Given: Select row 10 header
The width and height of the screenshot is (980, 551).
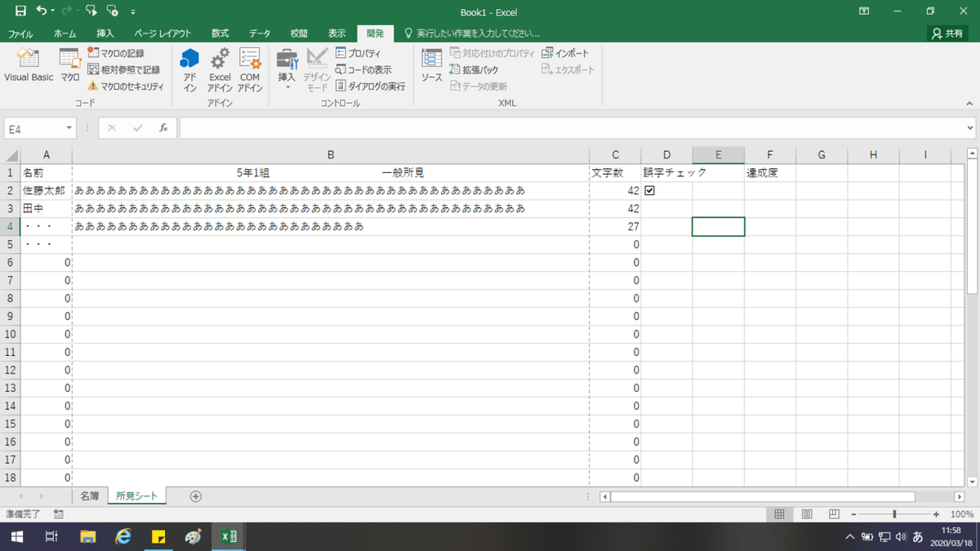Looking at the screenshot, I should (x=11, y=334).
